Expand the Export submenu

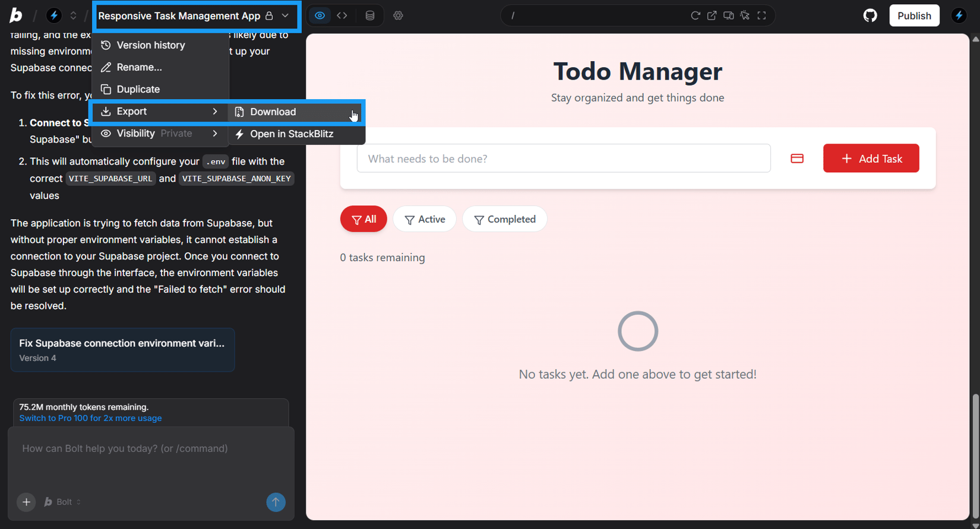[160, 112]
